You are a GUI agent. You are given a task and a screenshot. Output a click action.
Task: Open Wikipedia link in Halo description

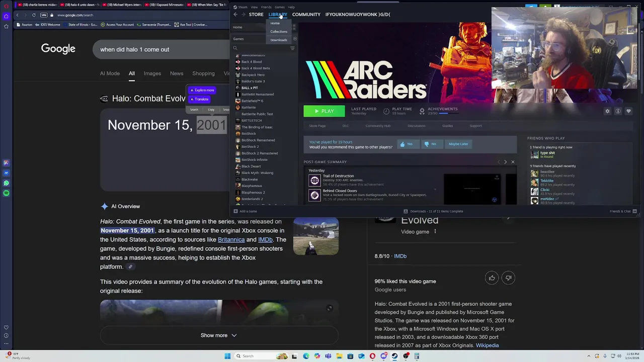pos(487,346)
